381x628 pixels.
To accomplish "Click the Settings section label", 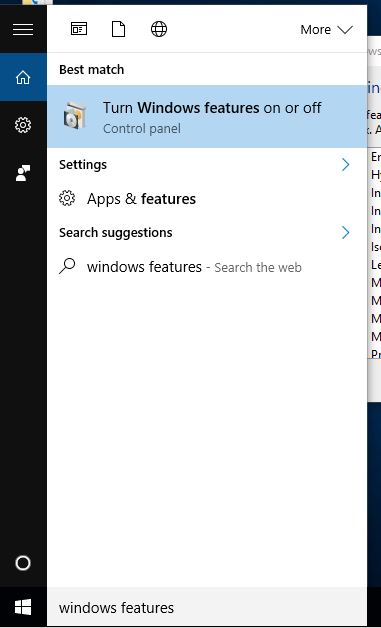I will pyautogui.click(x=83, y=165).
